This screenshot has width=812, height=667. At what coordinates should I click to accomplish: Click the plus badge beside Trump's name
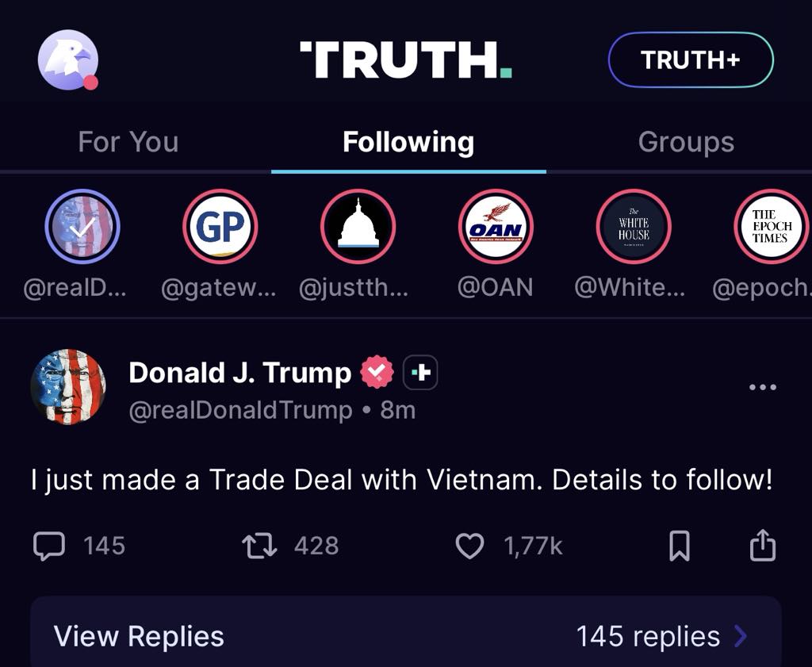pyautogui.click(x=421, y=372)
